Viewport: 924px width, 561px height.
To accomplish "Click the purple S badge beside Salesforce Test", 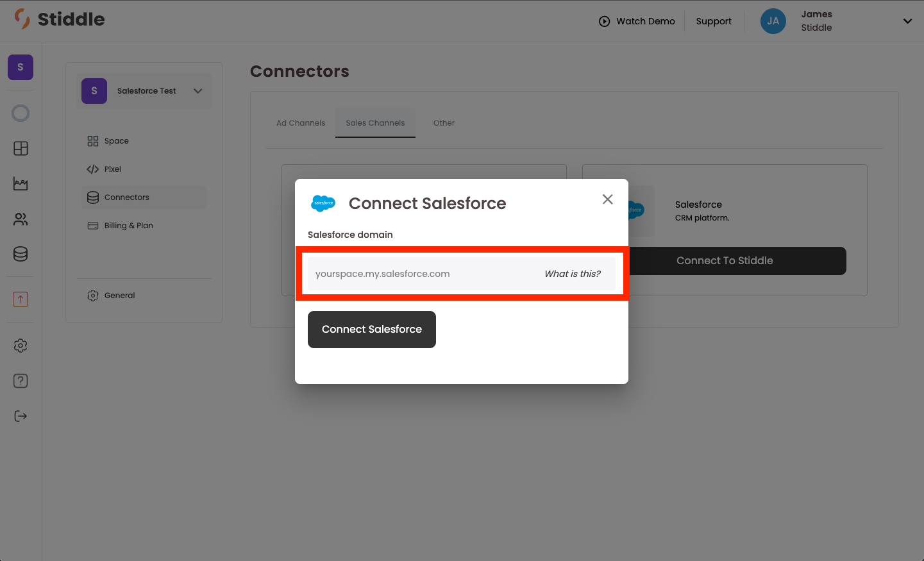I will pyautogui.click(x=94, y=91).
